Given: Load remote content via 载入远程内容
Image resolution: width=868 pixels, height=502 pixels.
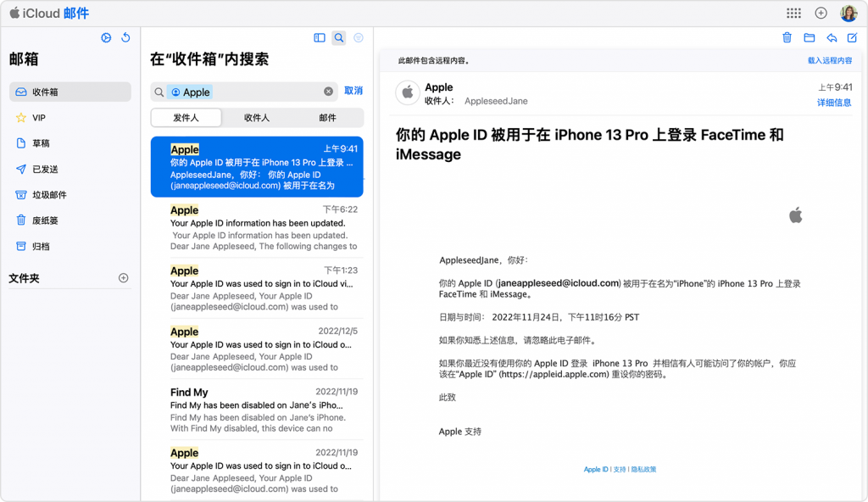Looking at the screenshot, I should [830, 60].
